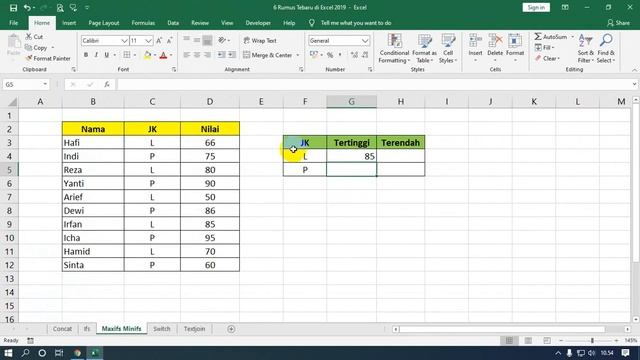
Task: Switch to the Formulas ribbon tab
Action: coord(143,23)
